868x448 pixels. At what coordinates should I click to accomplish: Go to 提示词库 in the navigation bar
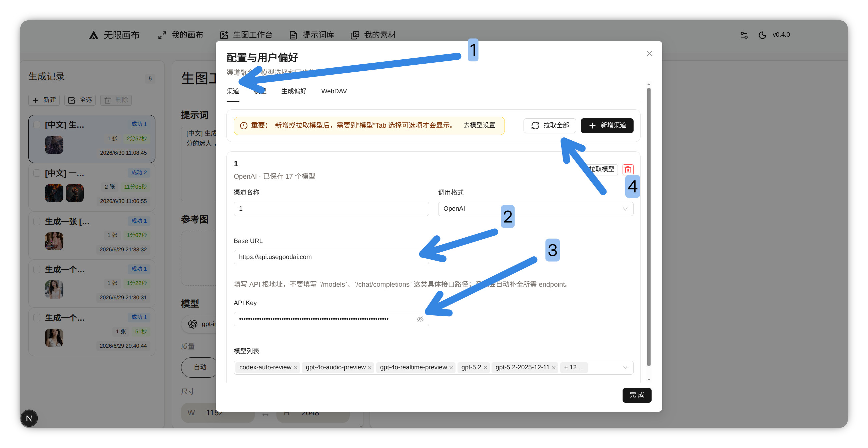(312, 35)
